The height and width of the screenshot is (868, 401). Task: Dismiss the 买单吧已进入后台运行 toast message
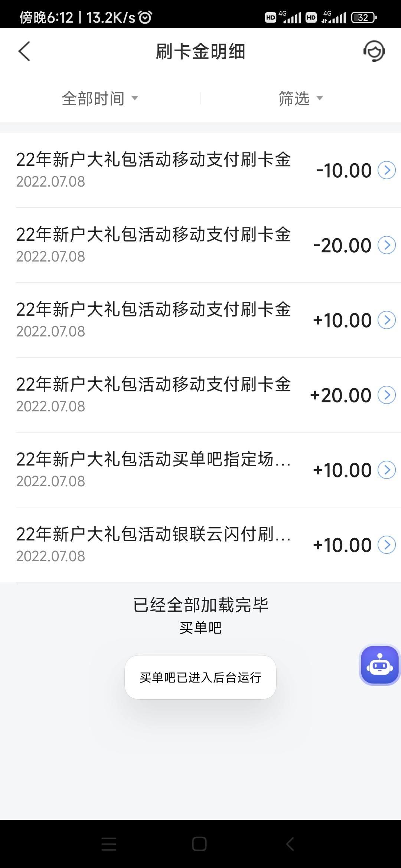[x=200, y=677]
